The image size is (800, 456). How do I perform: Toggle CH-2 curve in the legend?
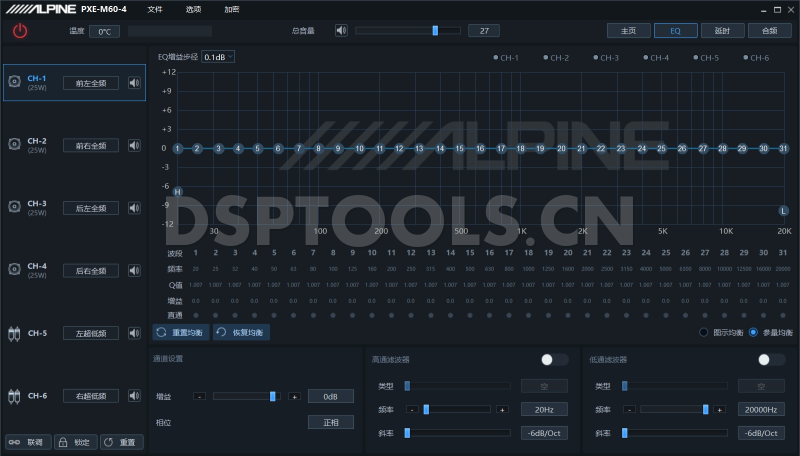coord(556,58)
